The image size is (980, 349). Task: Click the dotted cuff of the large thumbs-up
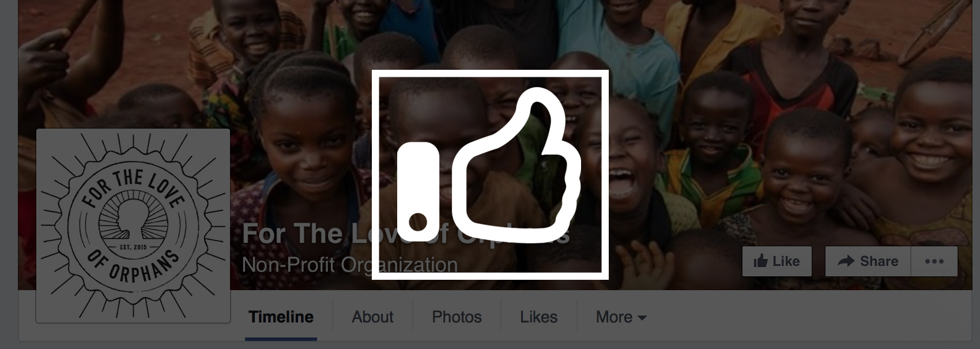[x=419, y=192]
